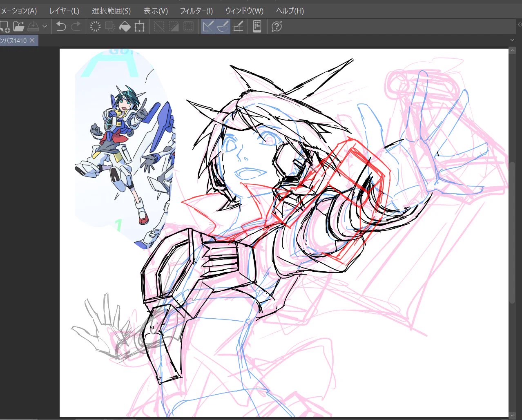Close the キャンバス1410 canvas tab
This screenshot has height=420, width=522.
coord(32,40)
